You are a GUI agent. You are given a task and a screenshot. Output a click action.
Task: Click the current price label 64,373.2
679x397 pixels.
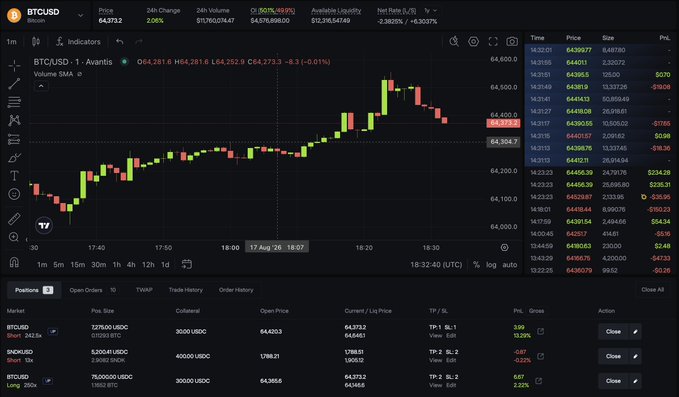click(x=503, y=123)
